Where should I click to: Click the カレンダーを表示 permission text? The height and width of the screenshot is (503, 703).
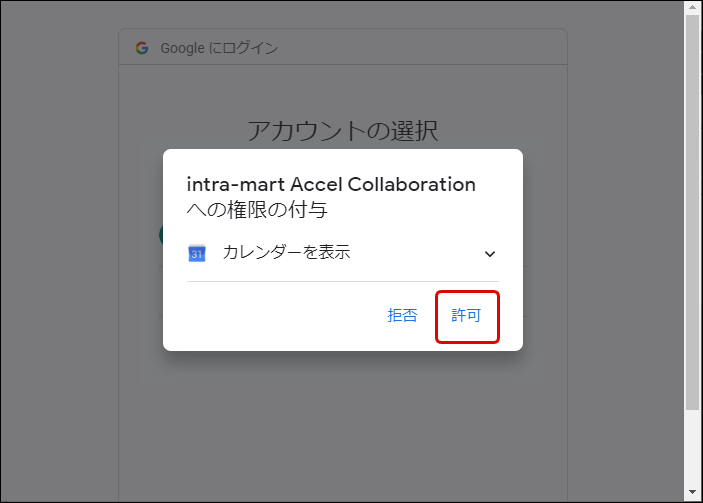tap(286, 252)
